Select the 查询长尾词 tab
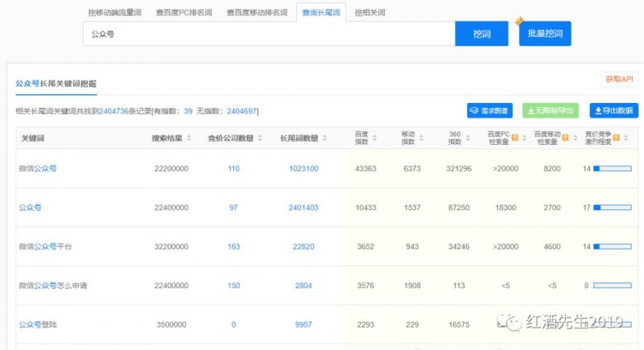Screen dimensions: 644x350 coord(321,13)
